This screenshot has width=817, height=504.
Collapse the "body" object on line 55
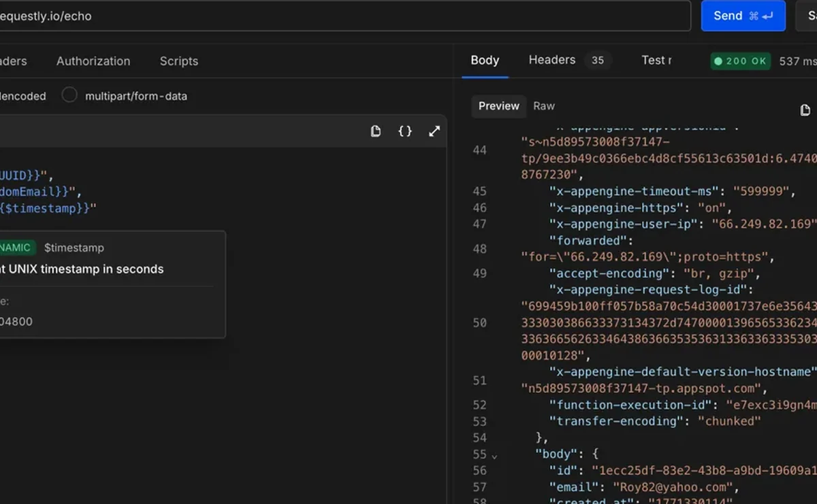pos(494,455)
